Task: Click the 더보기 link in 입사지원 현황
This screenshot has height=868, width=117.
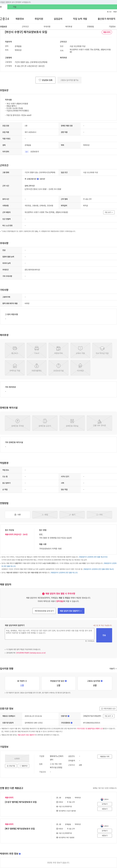Action: click(113, 668)
